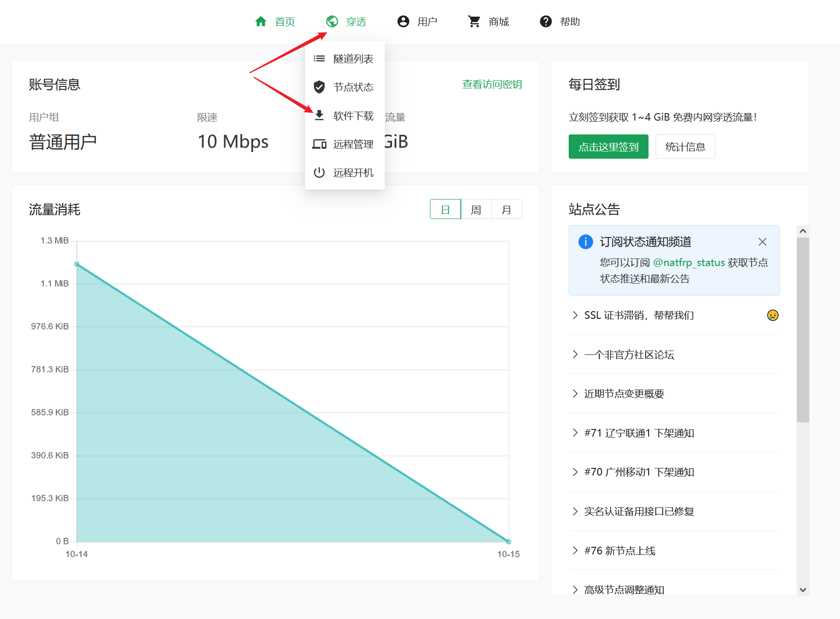Click the globe icon next to 穿透
Screen dimensions: 840x619
point(332,21)
